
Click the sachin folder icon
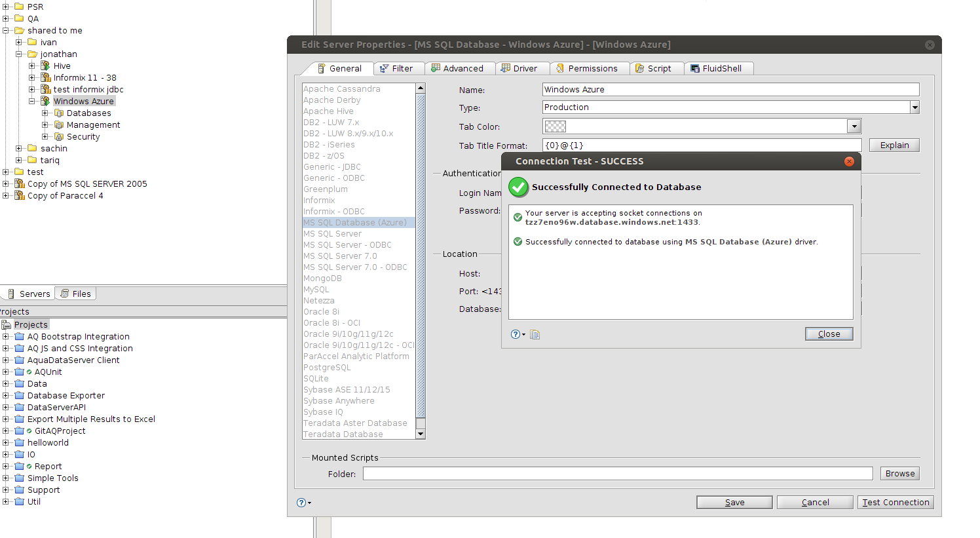pyautogui.click(x=32, y=148)
